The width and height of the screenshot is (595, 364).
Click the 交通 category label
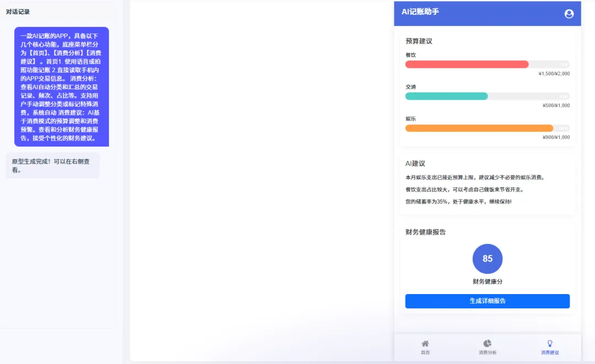410,87
